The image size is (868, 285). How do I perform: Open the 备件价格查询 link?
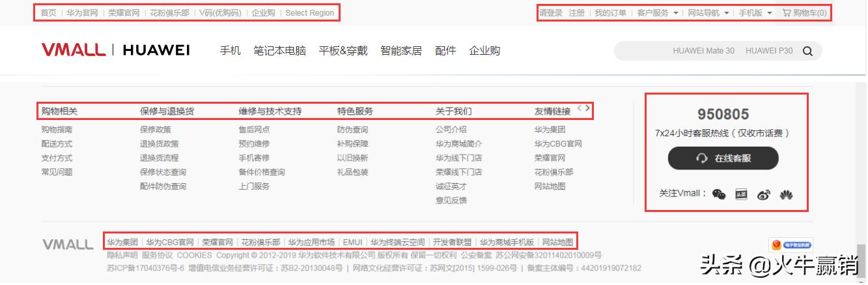(262, 172)
